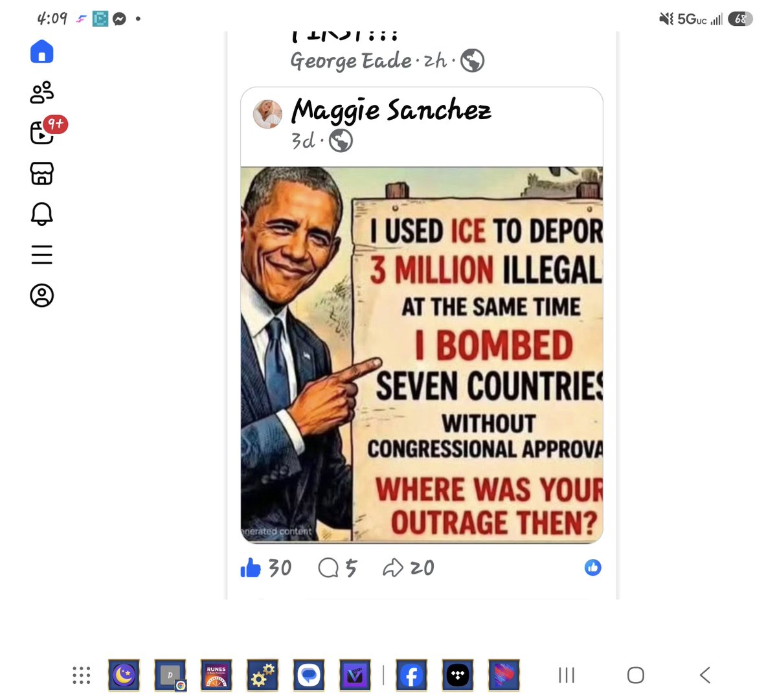
Task: Share the post via arrow icon
Action: pos(393,568)
